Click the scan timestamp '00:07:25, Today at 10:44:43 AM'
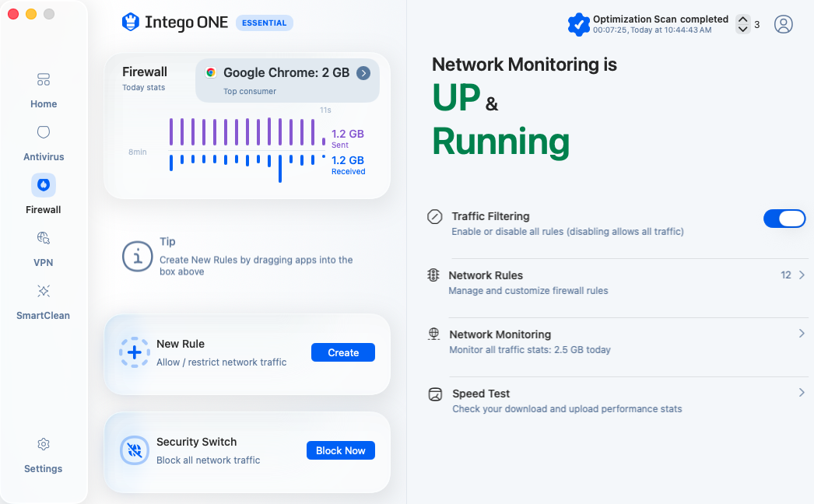This screenshot has height=504, width=814. tap(652, 30)
